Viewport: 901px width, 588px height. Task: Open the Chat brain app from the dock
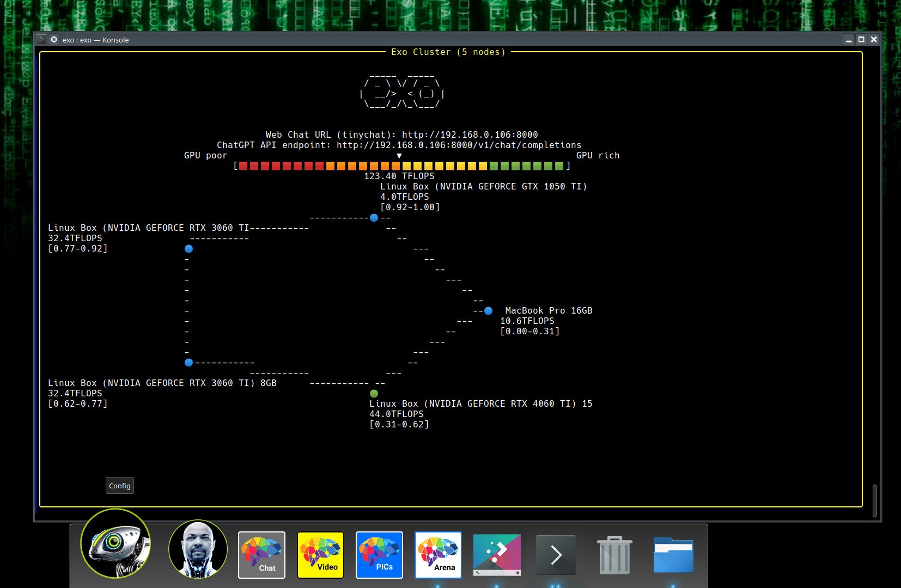(x=261, y=555)
